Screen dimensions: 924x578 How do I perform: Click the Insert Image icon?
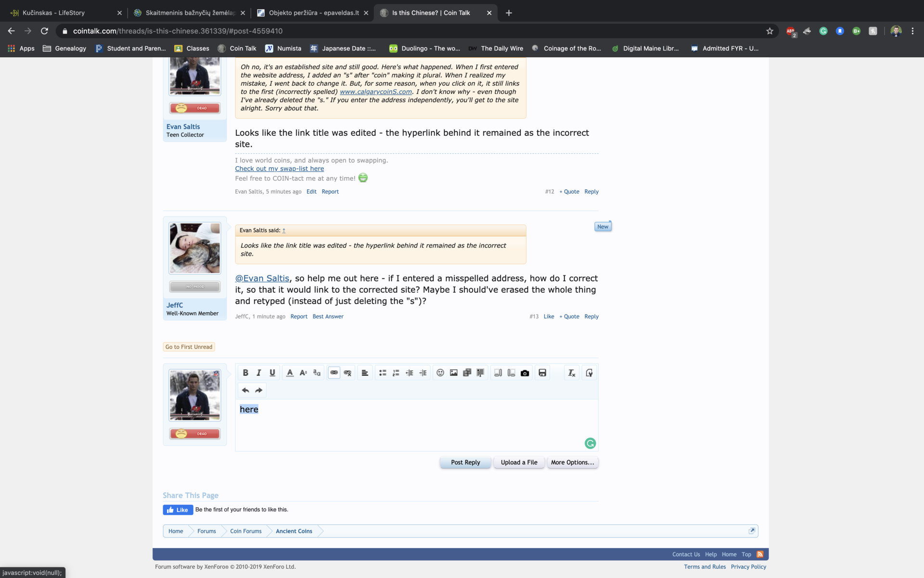453,373
